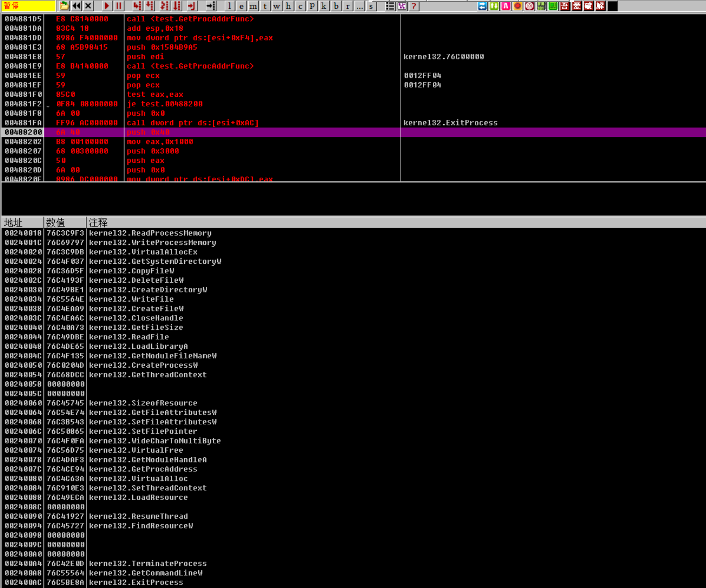Click the '地址' column header
The width and height of the screenshot is (706, 588).
(23, 222)
